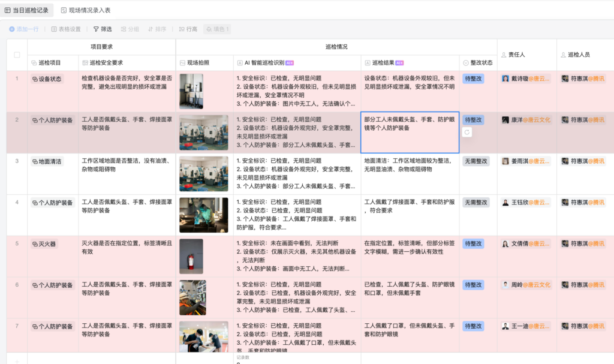Open the 整改状态 column header dropdown
614x364 pixels.
466,63
